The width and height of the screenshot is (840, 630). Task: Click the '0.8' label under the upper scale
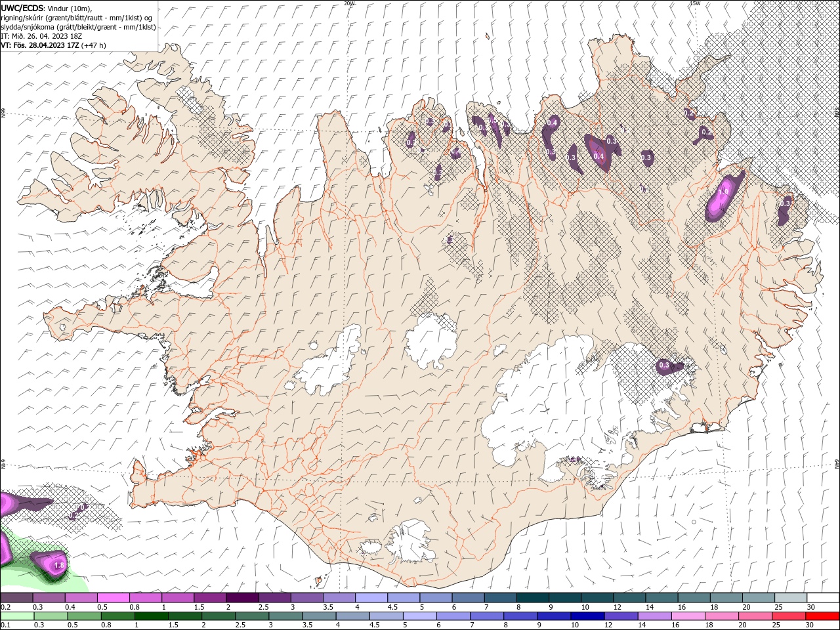pyautogui.click(x=135, y=607)
